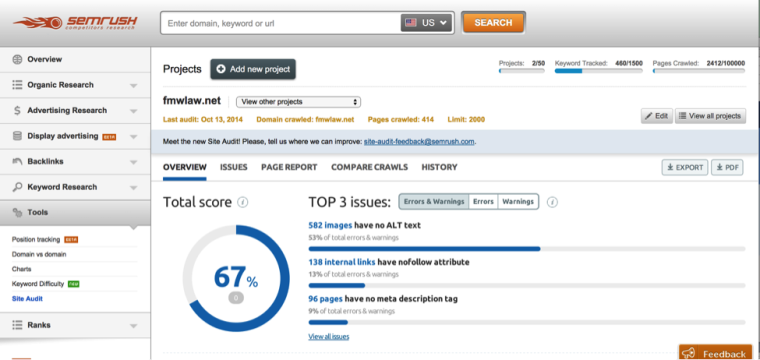Click the Overview globe icon
Screen dimensions: 760x360
(17, 60)
